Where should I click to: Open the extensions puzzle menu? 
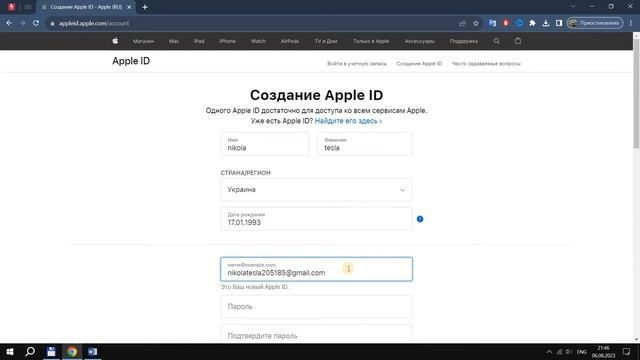[532, 23]
